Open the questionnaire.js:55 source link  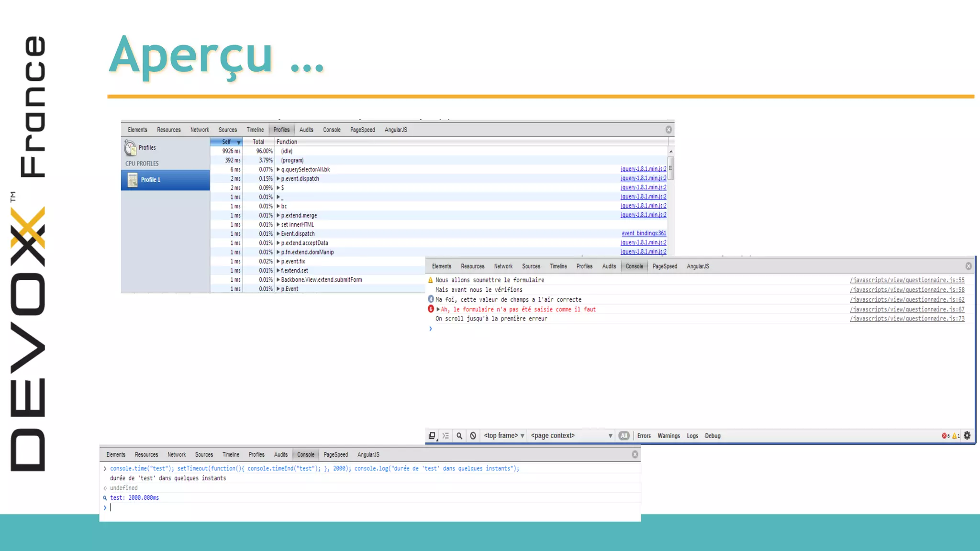click(x=907, y=280)
